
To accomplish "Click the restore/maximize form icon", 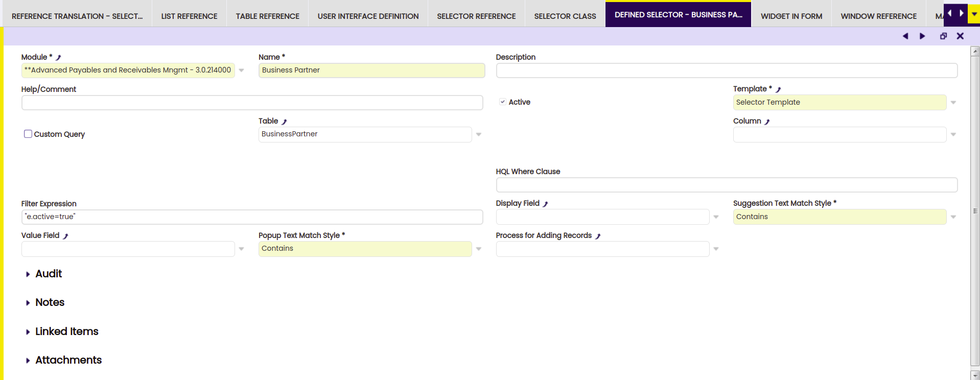I will click(x=943, y=36).
